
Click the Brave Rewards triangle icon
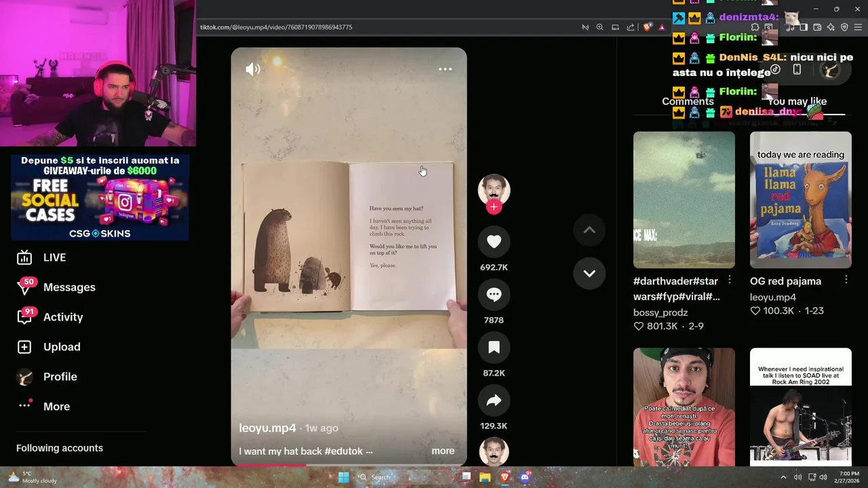pos(662,27)
